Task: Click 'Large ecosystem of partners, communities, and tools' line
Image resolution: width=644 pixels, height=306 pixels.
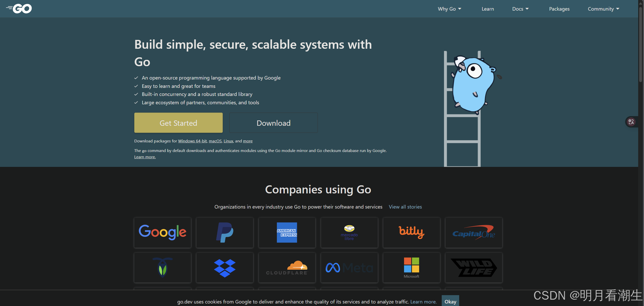Action: pos(201,103)
